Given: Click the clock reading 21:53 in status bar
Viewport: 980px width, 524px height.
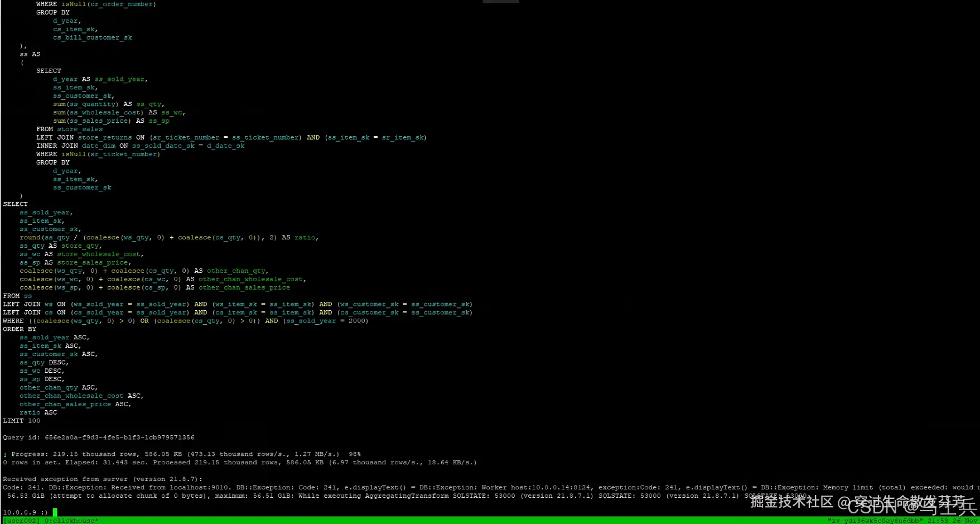Looking at the screenshot, I should click(x=938, y=521).
